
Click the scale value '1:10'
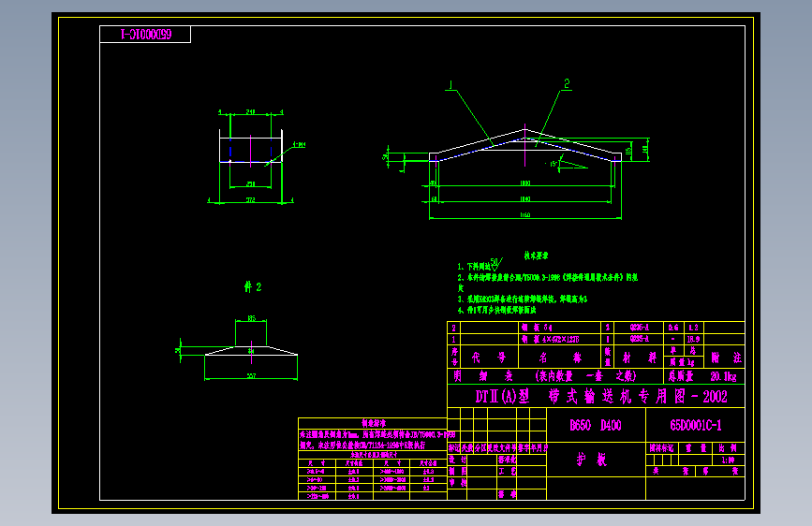pyautogui.click(x=728, y=460)
